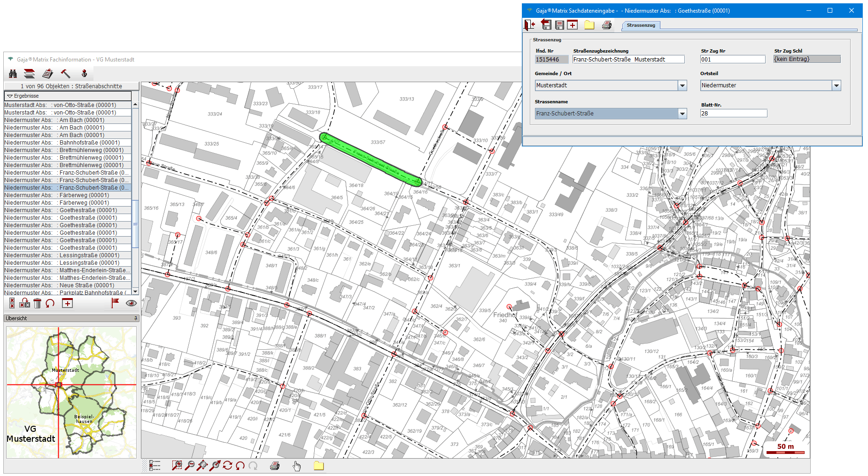The width and height of the screenshot is (868, 476).
Task: Switch to the Strassenzug tab
Action: point(641,25)
